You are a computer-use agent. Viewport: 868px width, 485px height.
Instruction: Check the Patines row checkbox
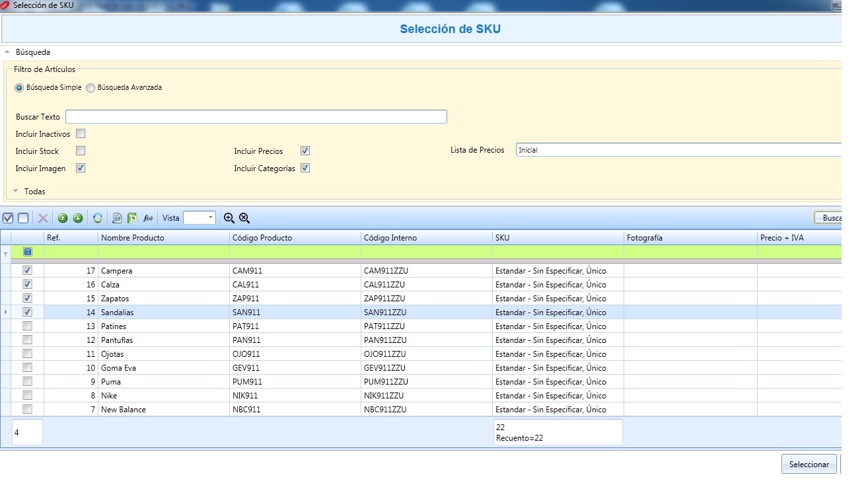(x=27, y=326)
